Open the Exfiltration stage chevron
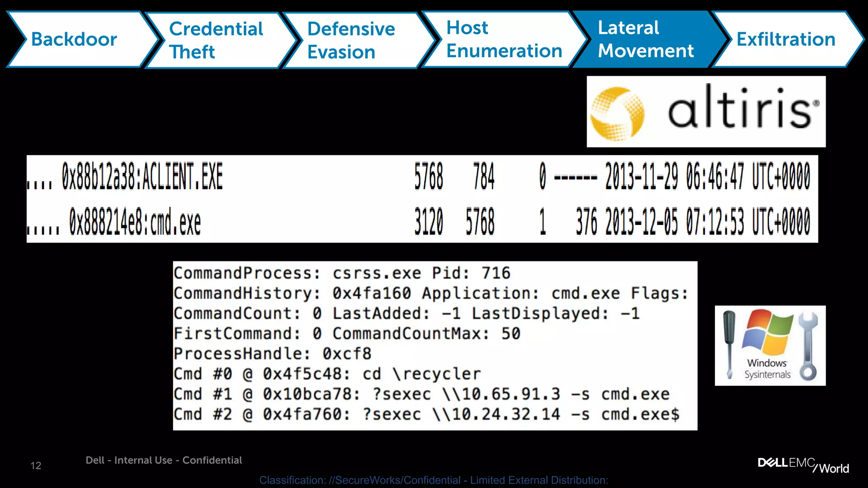 tap(787, 39)
